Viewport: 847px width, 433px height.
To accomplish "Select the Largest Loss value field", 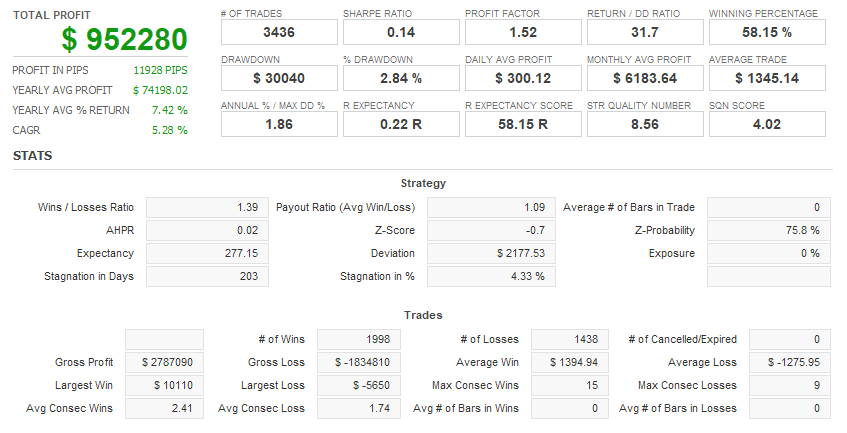I will (359, 385).
